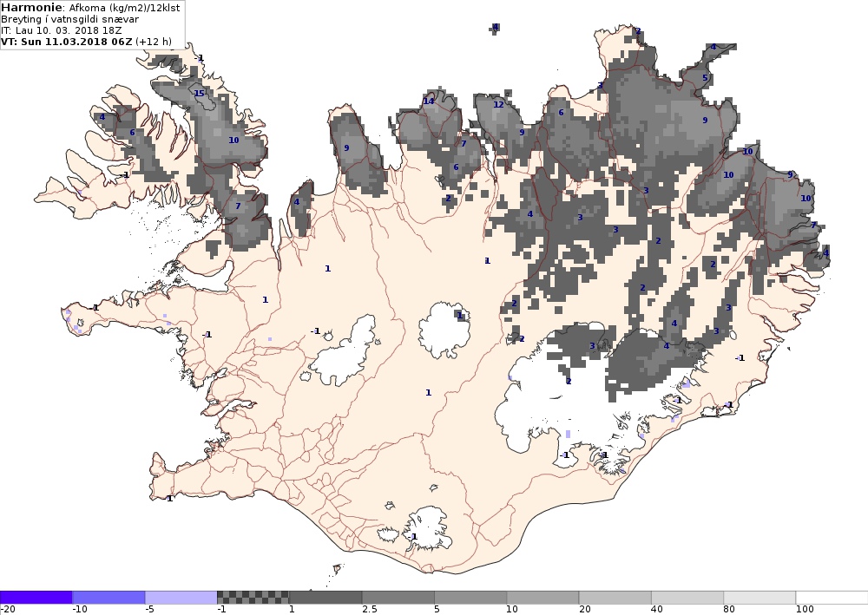
Task: Click the light lavender -5 to -1 legend swatch
Action: click(181, 598)
